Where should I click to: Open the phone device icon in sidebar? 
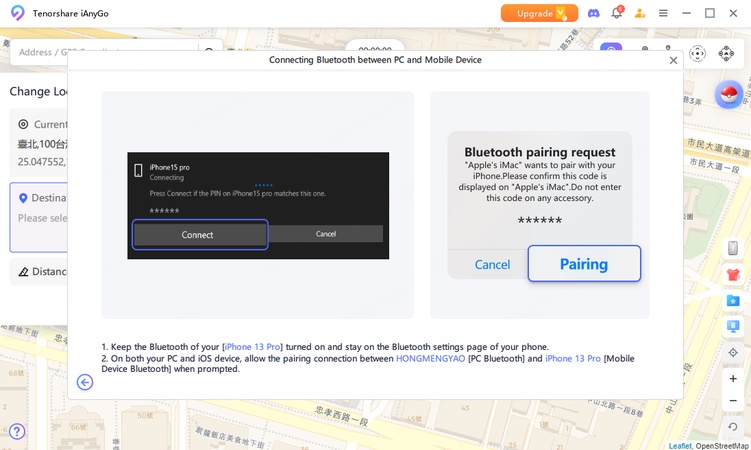tap(733, 248)
